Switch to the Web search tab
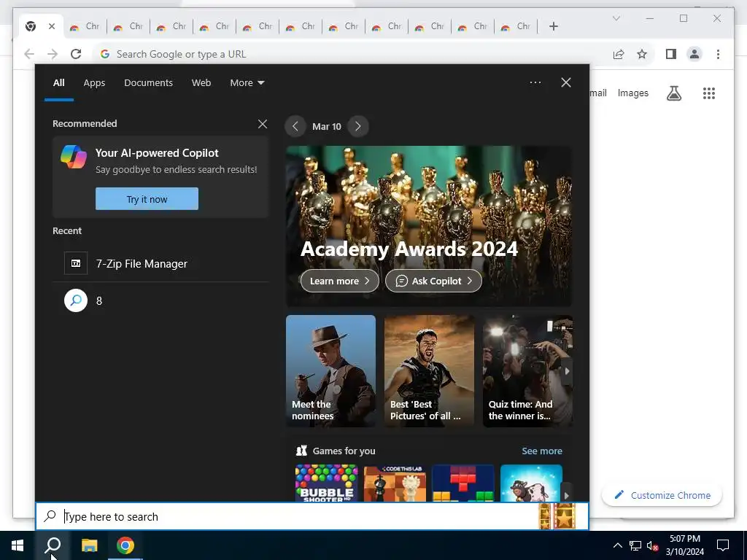Viewport: 747px width, 560px height. (201, 82)
